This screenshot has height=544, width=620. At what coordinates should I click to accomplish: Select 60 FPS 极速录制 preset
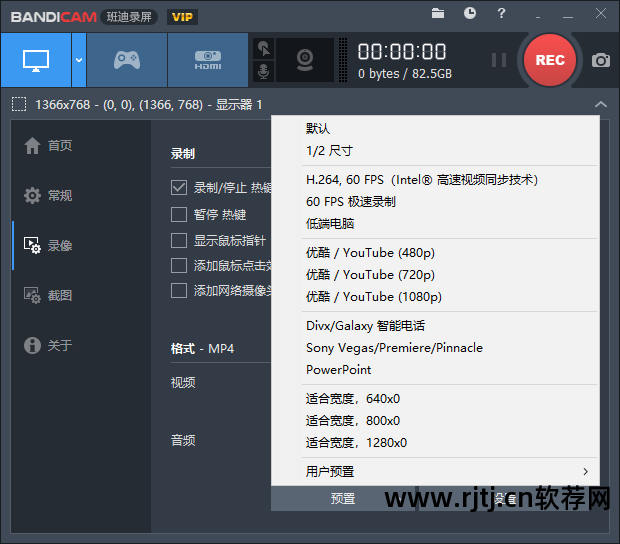435,202
